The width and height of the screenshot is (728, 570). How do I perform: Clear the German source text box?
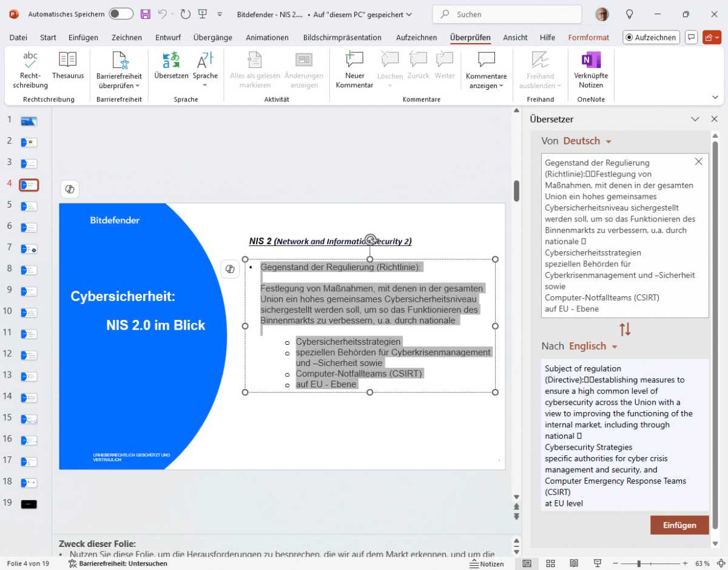698,161
